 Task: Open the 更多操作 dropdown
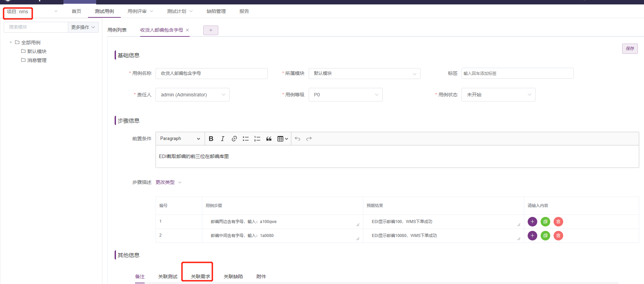[83, 27]
